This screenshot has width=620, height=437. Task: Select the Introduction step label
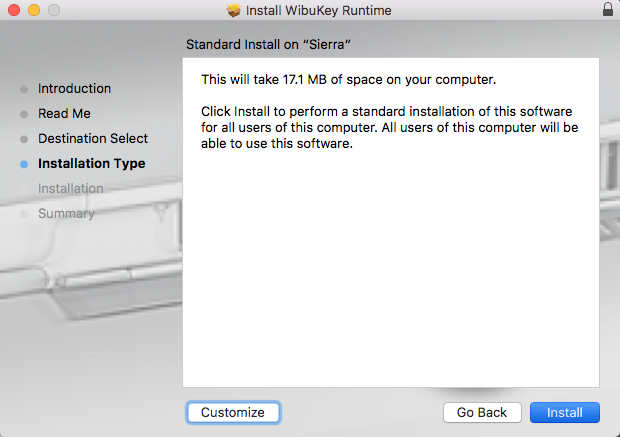pos(74,89)
